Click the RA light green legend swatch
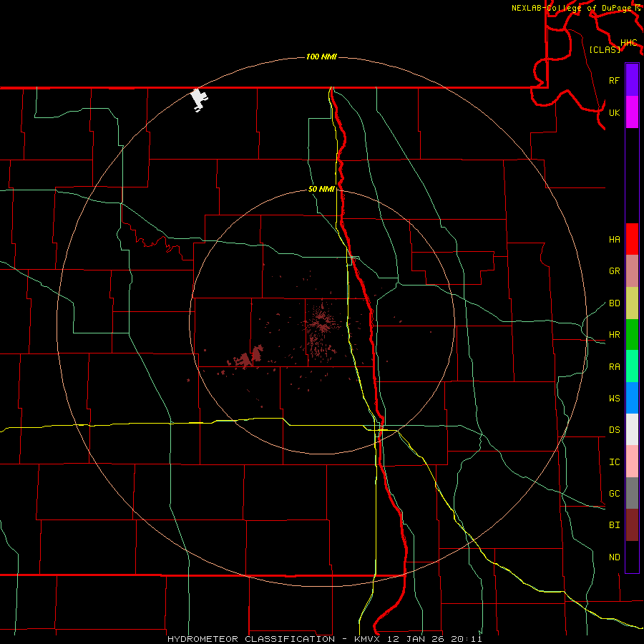 pyautogui.click(x=632, y=366)
